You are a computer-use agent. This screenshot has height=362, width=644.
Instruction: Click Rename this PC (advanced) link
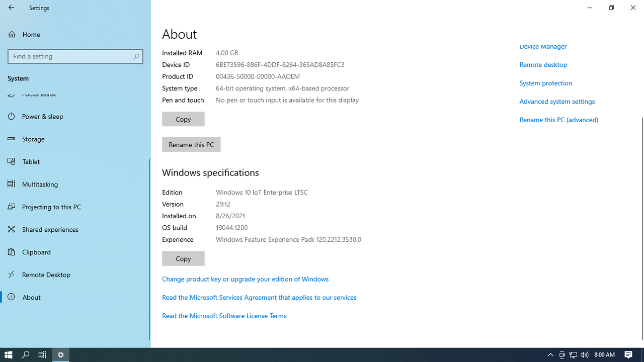click(x=559, y=120)
